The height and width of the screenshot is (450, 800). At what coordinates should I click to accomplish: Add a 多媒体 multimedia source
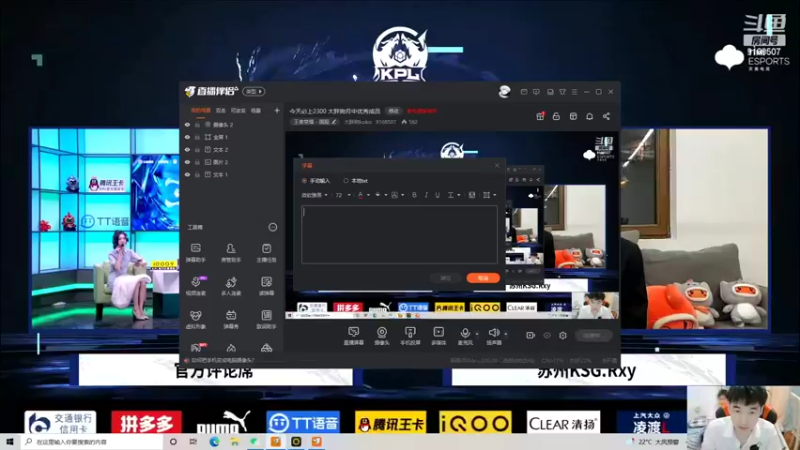(x=438, y=336)
